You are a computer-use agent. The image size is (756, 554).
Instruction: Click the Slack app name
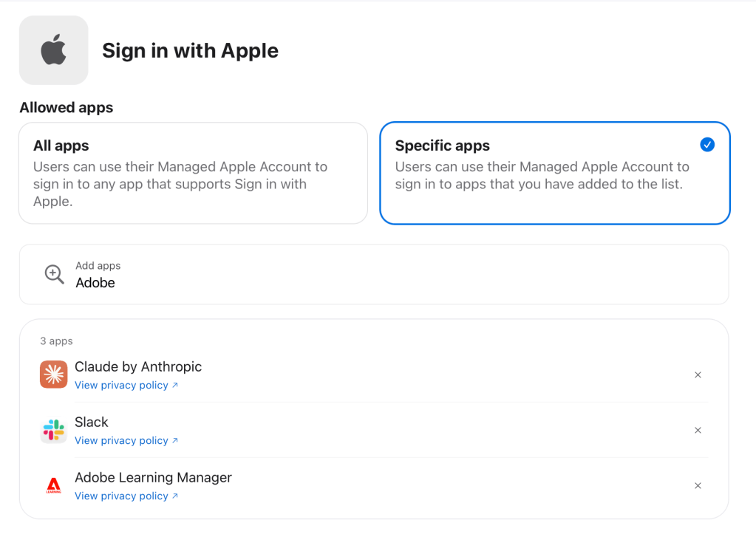click(x=92, y=422)
